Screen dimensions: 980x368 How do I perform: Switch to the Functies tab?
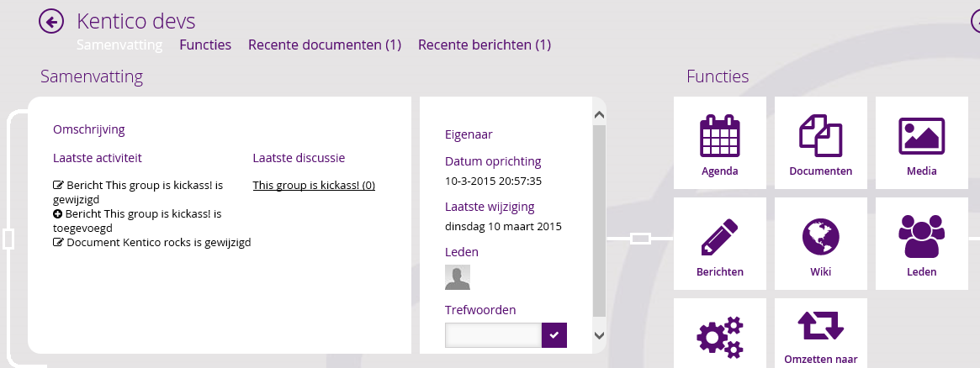[x=205, y=45]
